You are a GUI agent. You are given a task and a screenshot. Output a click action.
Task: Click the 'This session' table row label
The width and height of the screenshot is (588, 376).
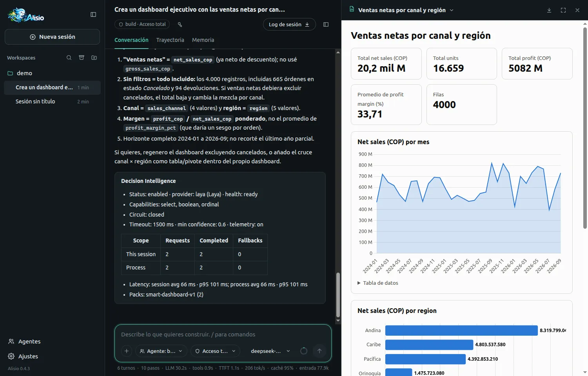tap(141, 254)
